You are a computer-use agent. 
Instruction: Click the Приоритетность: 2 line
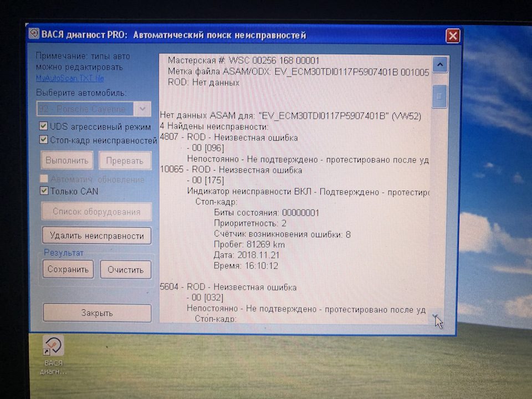(250, 223)
